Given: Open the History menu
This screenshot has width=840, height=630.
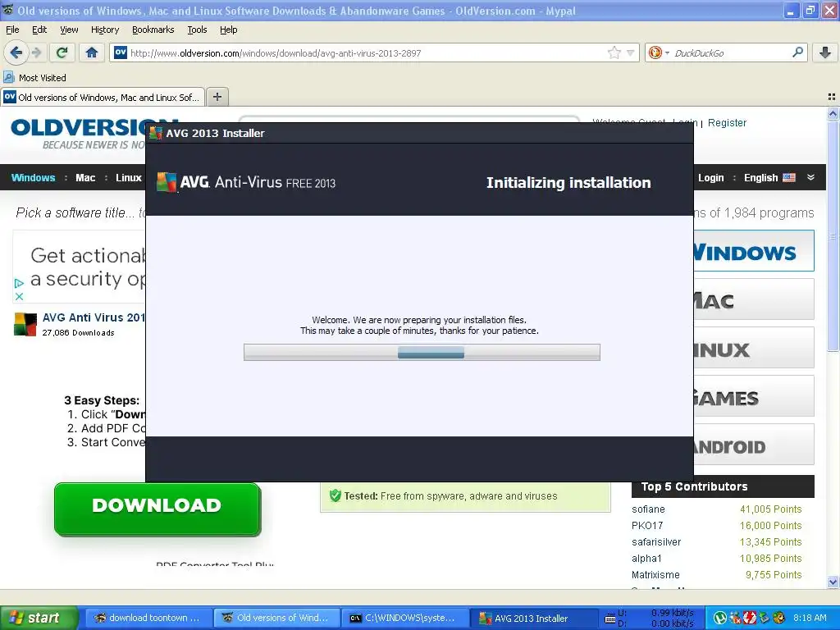Looking at the screenshot, I should [105, 30].
